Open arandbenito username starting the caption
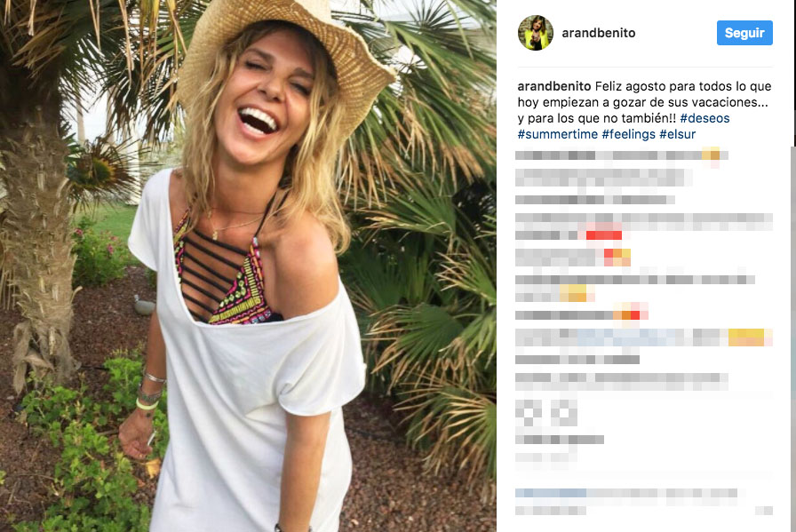The image size is (796, 532). pyautogui.click(x=553, y=86)
